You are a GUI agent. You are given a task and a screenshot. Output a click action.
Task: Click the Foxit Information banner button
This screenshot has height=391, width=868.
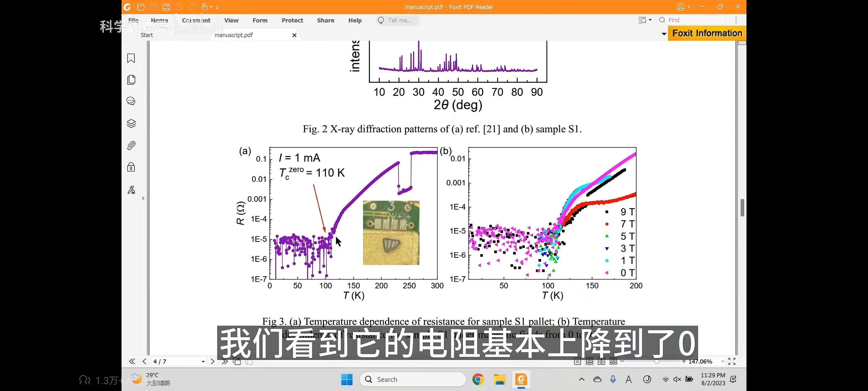coord(707,33)
